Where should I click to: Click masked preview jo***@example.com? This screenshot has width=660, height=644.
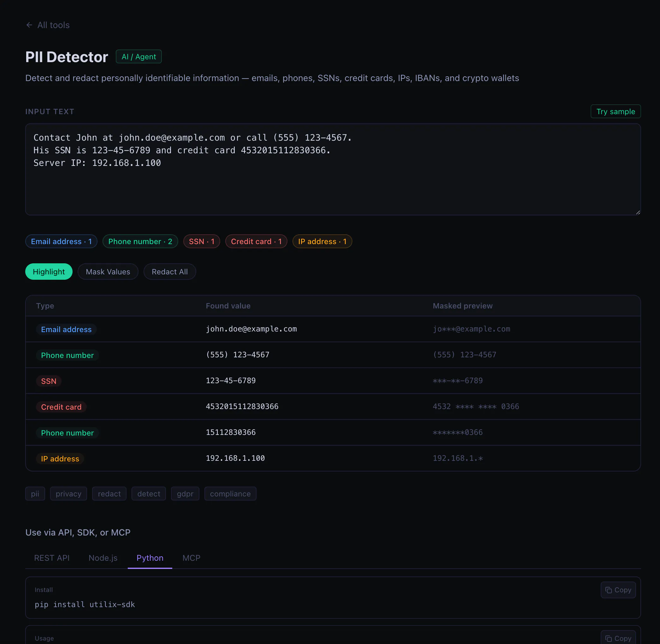click(x=471, y=329)
